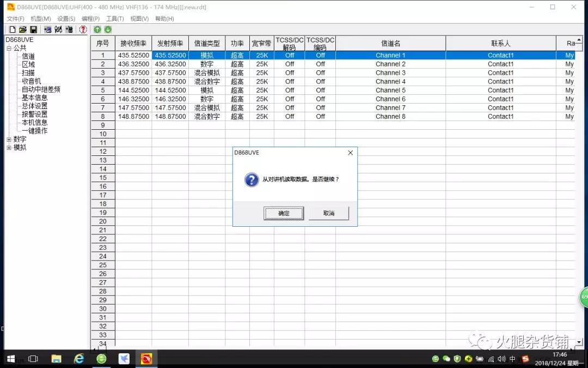Open the 文件(F) menu
Image resolution: width=588 pixels, height=368 pixels.
coord(15,19)
